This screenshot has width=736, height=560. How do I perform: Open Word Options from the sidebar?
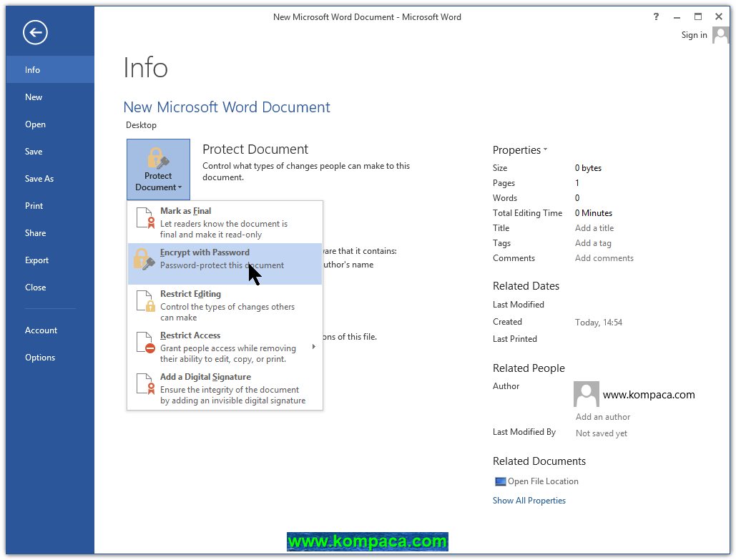(50, 358)
